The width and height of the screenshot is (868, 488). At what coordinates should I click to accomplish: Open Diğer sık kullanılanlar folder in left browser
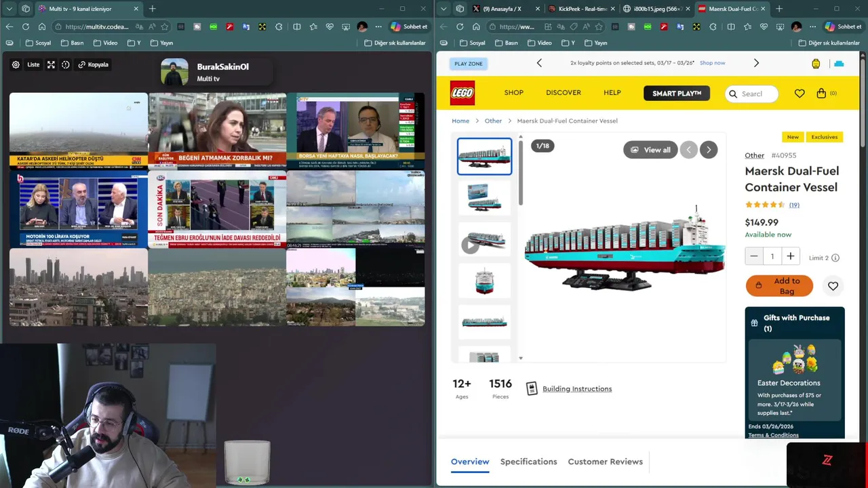pos(395,43)
